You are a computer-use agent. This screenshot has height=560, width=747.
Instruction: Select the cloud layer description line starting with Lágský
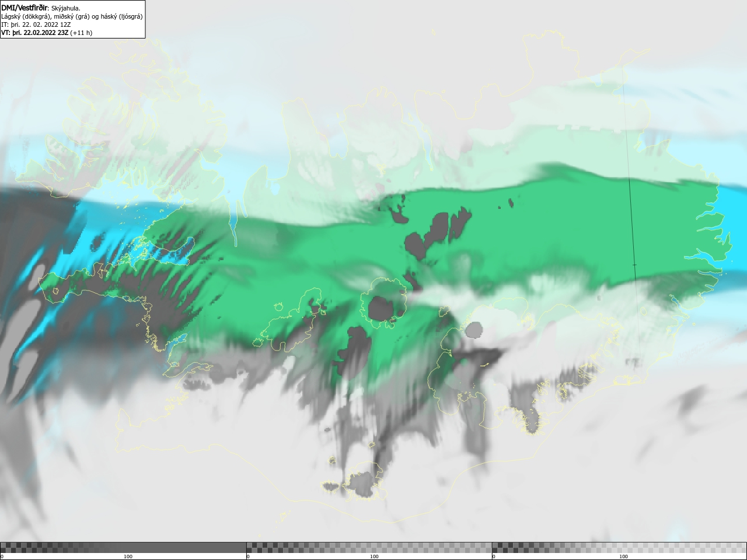pyautogui.click(x=72, y=16)
